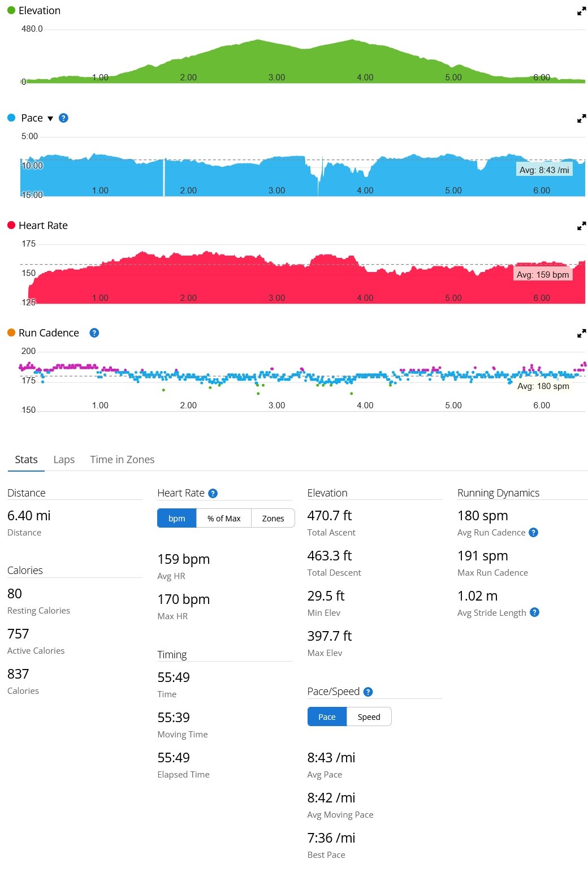Open help icon next to Pace chart title
The height and width of the screenshot is (872, 588).
63,118
